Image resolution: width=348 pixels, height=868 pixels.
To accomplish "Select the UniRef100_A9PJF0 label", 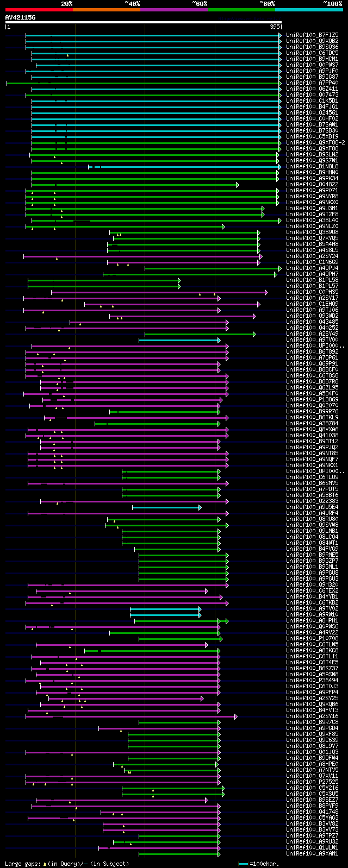I will coord(312,71).
